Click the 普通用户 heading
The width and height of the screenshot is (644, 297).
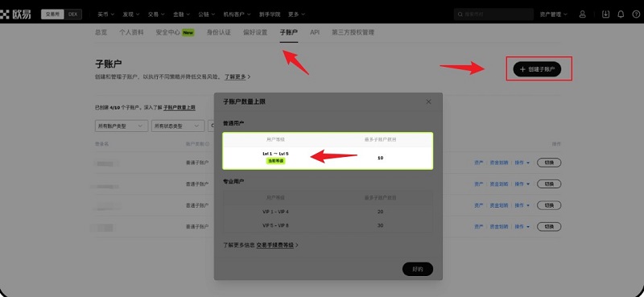coord(233,123)
